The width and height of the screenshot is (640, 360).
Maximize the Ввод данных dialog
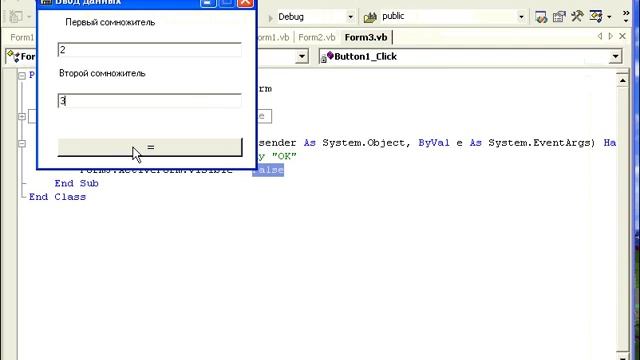pyautogui.click(x=227, y=2)
